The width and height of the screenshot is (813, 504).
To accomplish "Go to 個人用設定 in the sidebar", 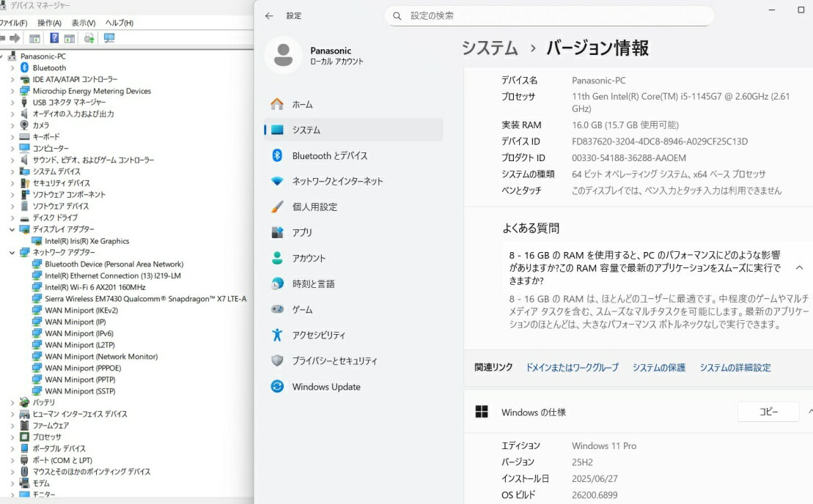I will 314,207.
